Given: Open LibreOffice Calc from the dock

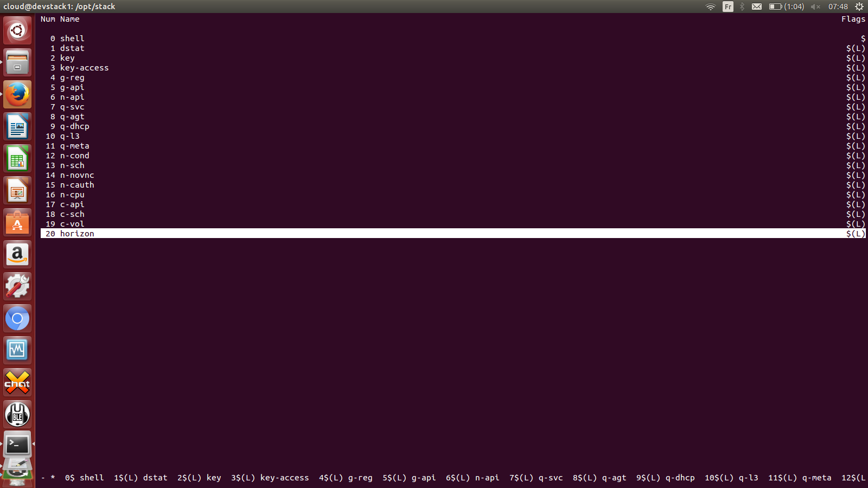Looking at the screenshot, I should pos(17,159).
